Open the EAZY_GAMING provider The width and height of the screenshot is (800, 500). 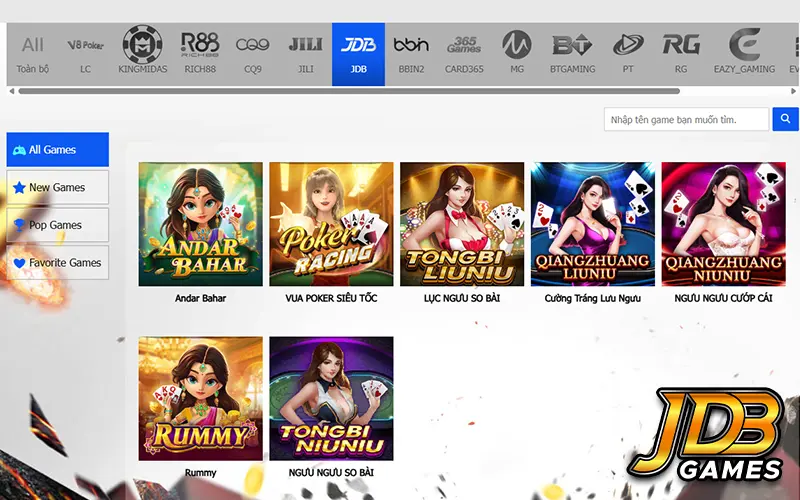[744, 54]
